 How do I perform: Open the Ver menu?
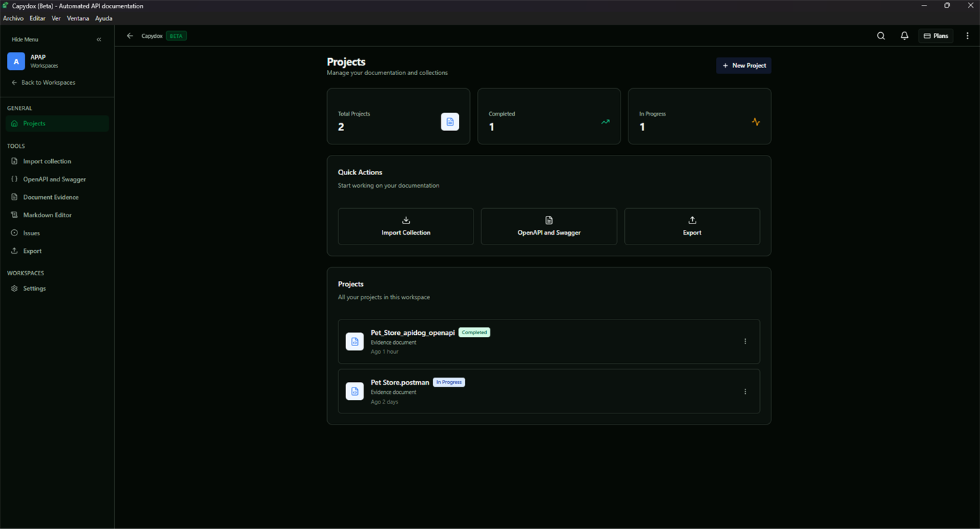point(56,18)
